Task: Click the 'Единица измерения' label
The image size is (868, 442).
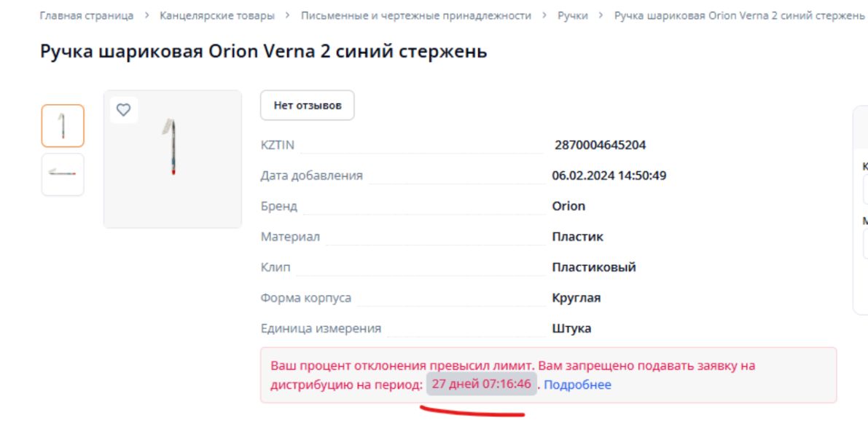Action: (x=321, y=328)
